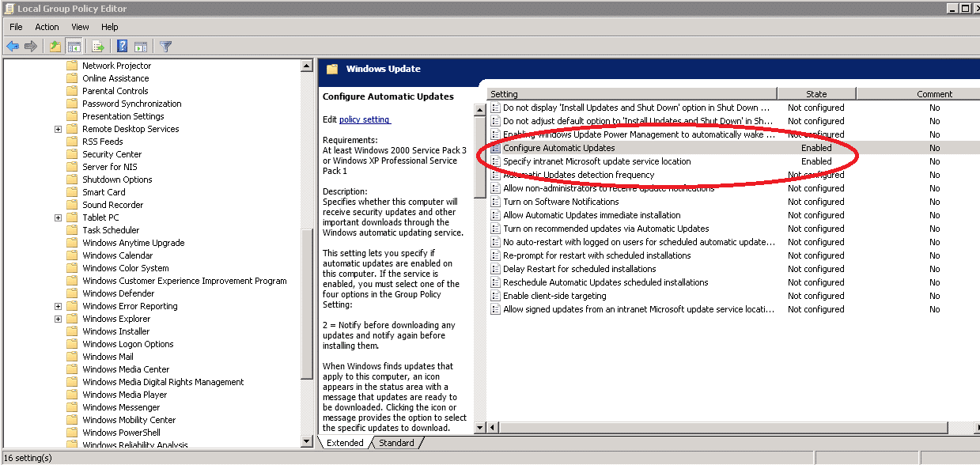Expand the Windows Explorer tree node

click(x=59, y=319)
